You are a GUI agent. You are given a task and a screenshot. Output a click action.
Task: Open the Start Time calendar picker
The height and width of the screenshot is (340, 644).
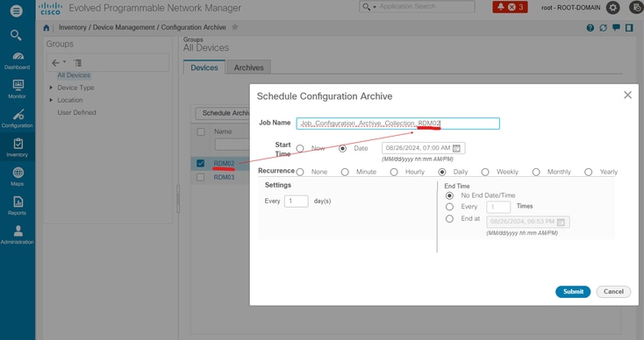point(456,148)
